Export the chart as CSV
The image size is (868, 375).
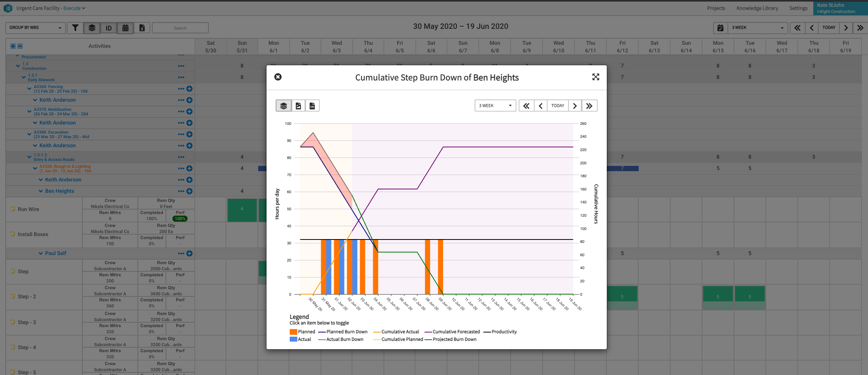click(x=312, y=106)
